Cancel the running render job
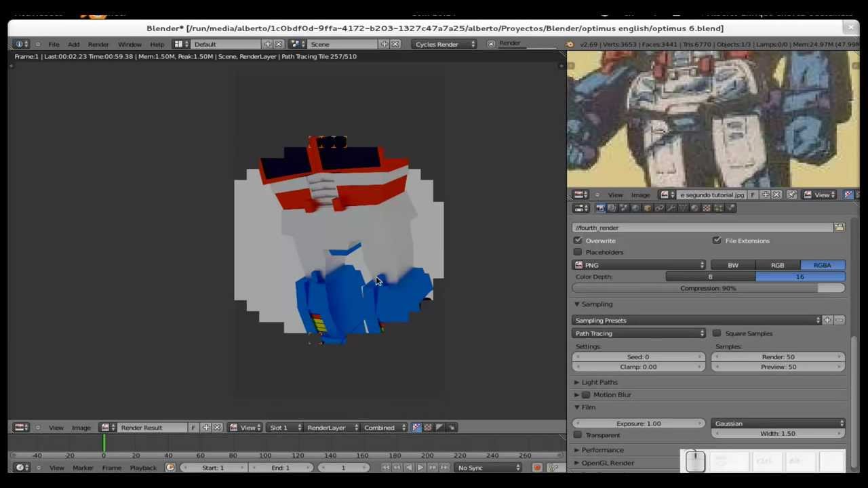 [x=491, y=44]
